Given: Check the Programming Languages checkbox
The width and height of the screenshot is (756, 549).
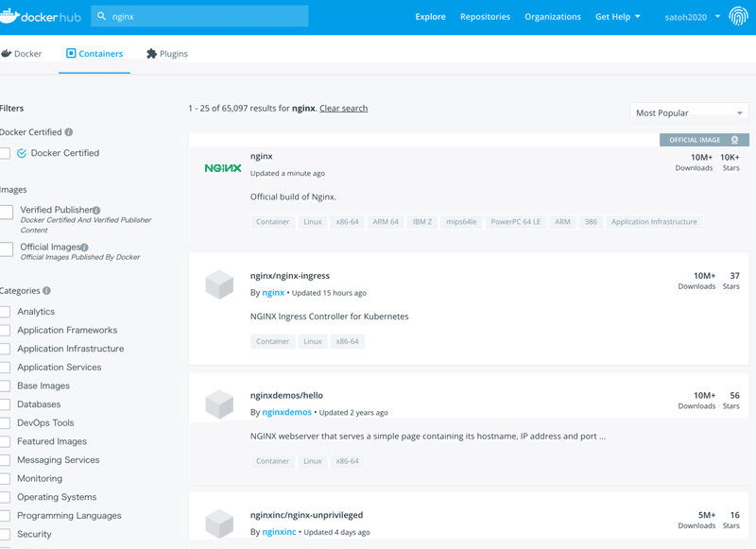Looking at the screenshot, I should (5, 516).
